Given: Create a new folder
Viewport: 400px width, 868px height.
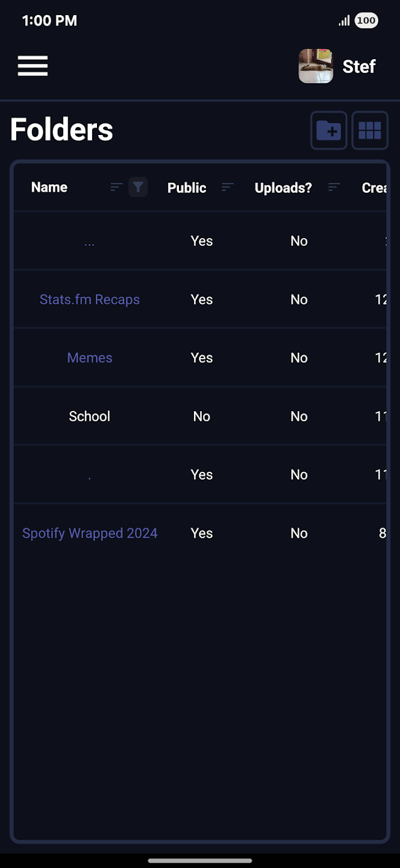Looking at the screenshot, I should tap(328, 130).
